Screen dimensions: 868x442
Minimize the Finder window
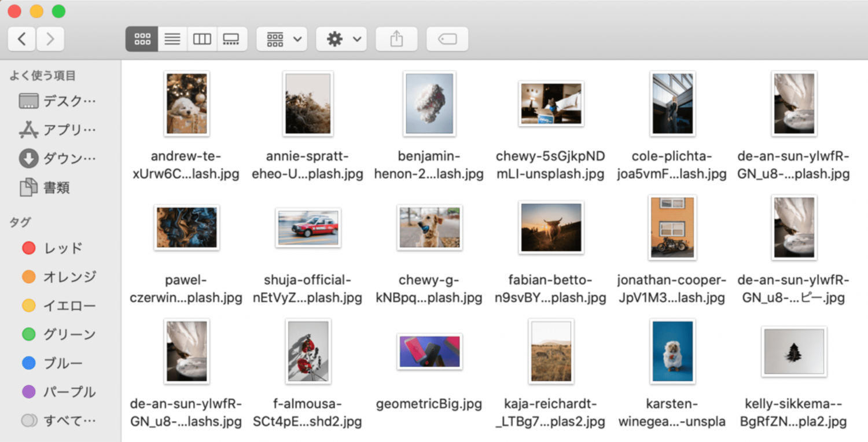click(x=36, y=11)
